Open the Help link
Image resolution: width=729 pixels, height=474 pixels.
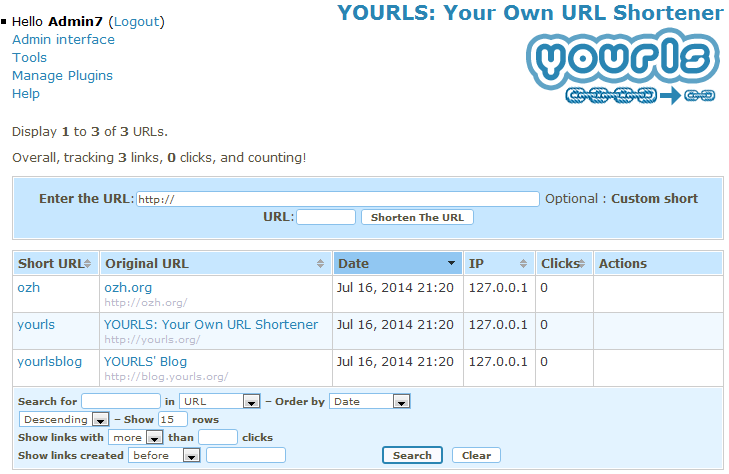click(x=26, y=93)
